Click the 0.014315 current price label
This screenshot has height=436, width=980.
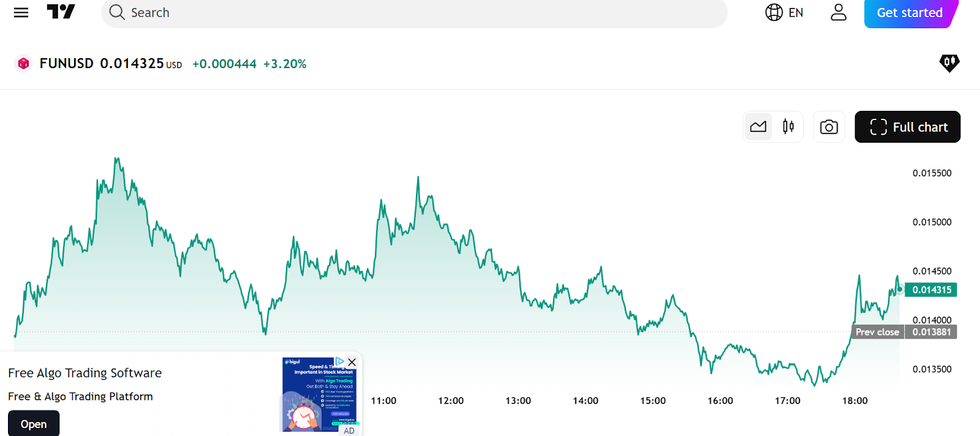tap(931, 290)
